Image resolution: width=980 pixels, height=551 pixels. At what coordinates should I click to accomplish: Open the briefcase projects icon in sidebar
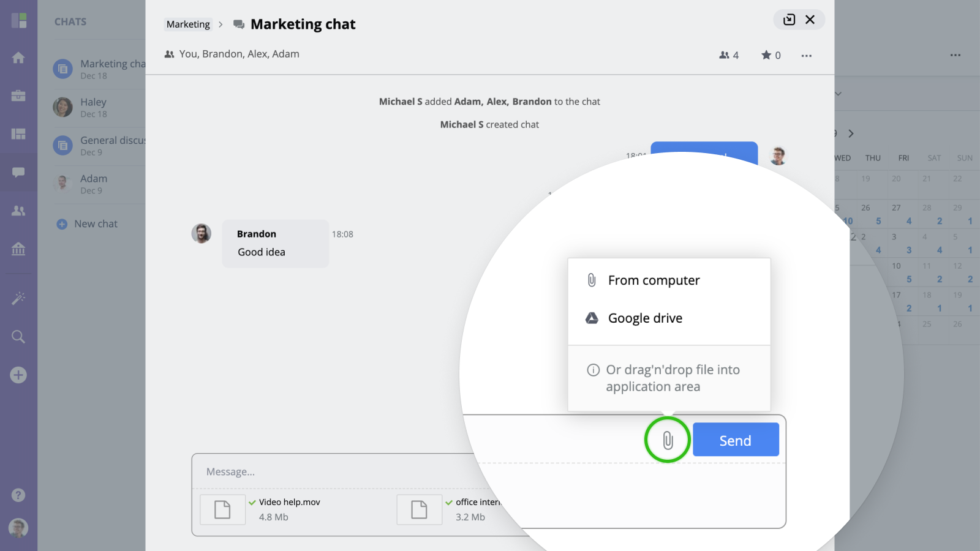[18, 96]
